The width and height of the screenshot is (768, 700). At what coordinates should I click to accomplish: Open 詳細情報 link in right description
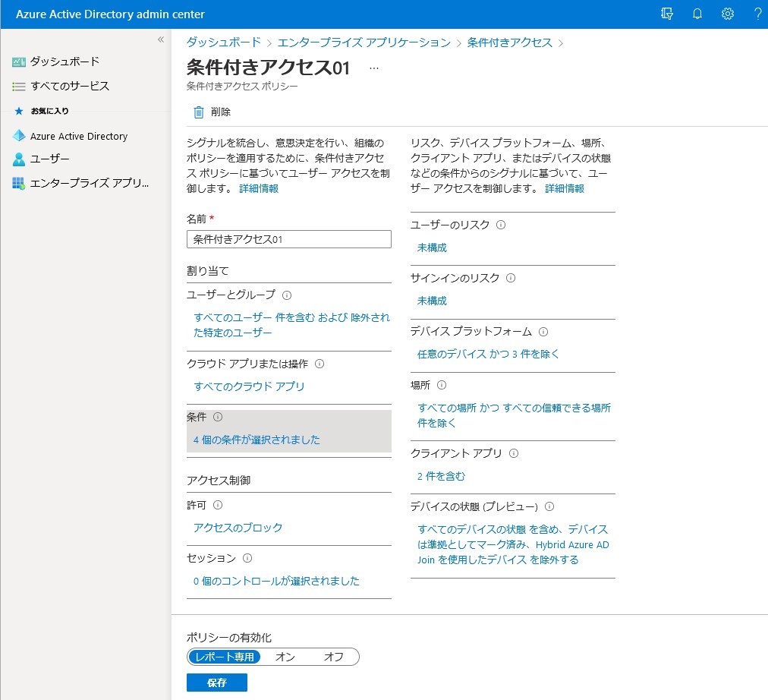point(565,188)
